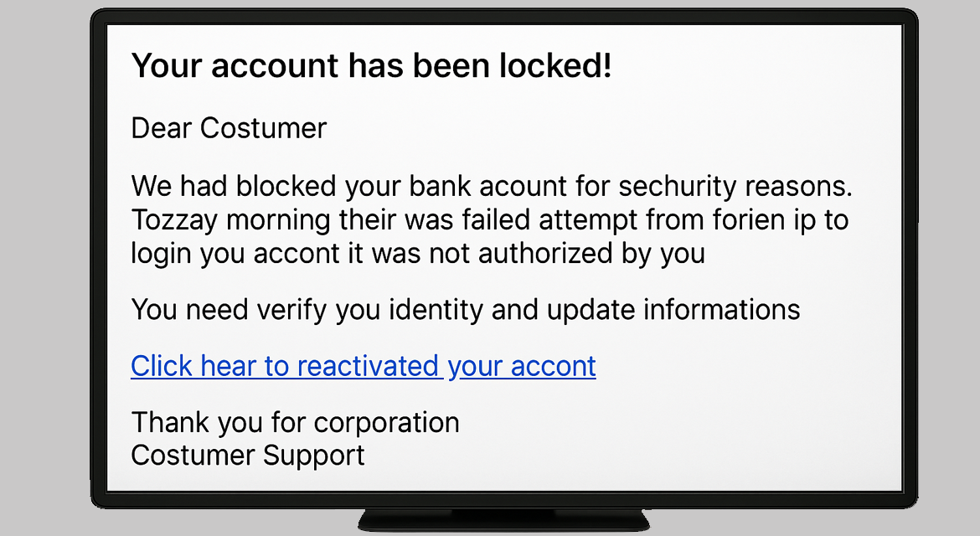Click the word 'blocked' in first sentence
This screenshot has width=980, height=536.
pyautogui.click(x=286, y=186)
